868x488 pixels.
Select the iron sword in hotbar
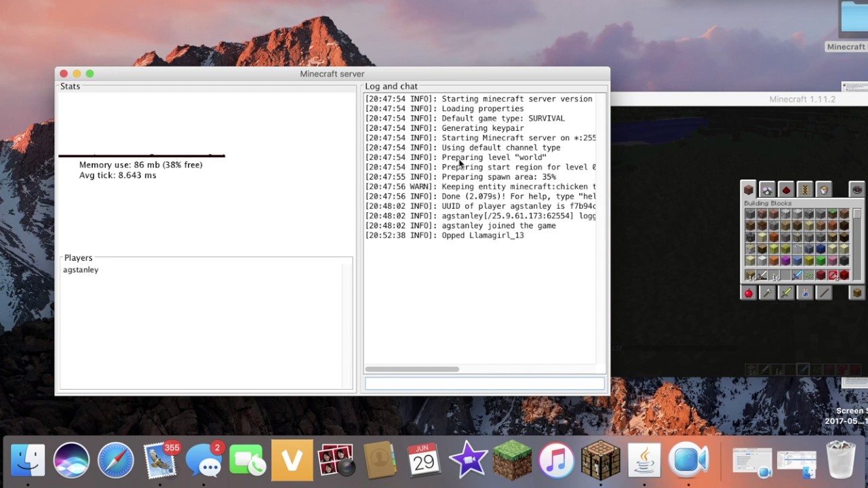(x=762, y=274)
